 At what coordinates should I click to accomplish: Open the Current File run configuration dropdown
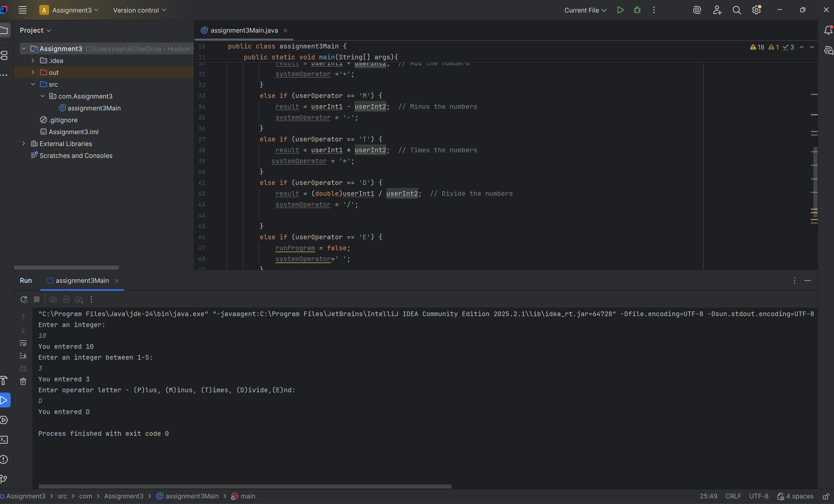[585, 10]
